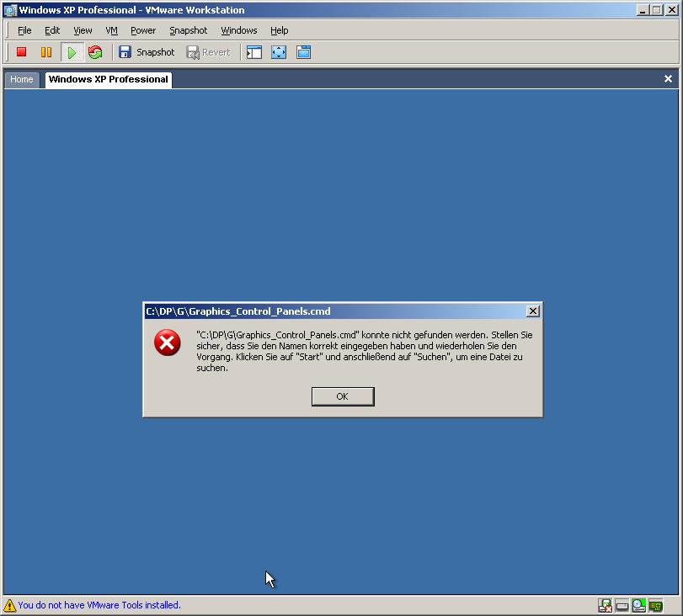Open the Edit menu
The height and width of the screenshot is (616, 683).
pyautogui.click(x=52, y=30)
